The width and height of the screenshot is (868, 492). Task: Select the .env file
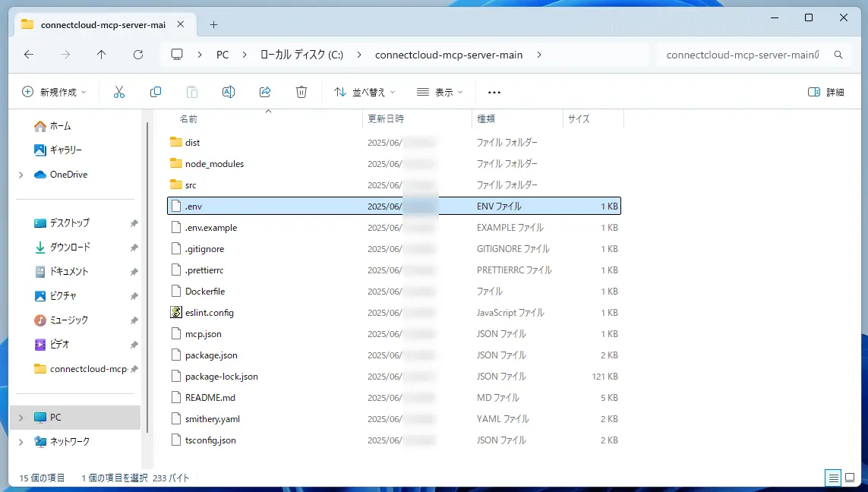tap(394, 206)
